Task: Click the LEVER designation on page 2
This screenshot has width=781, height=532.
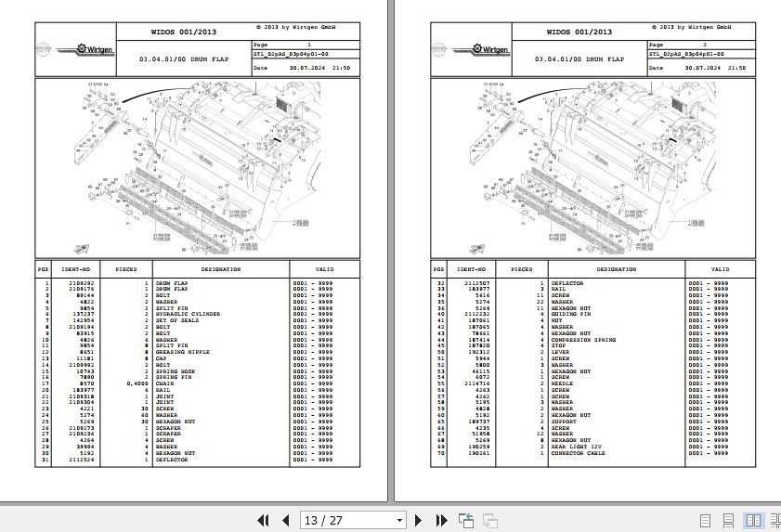Action: pos(560,352)
